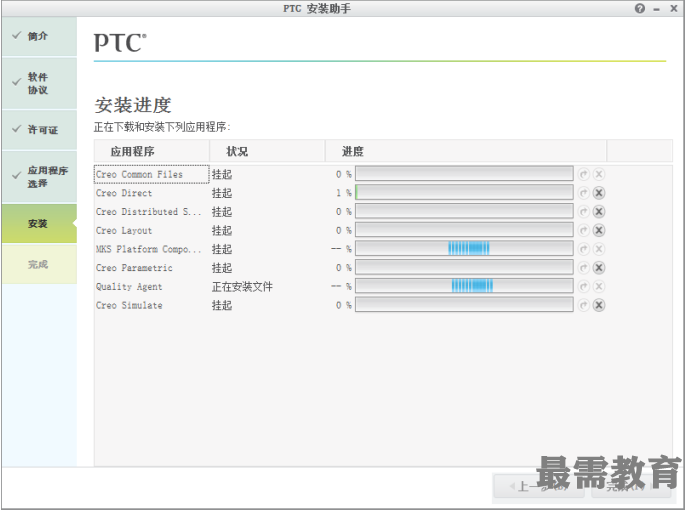Image resolution: width=688 pixels, height=512 pixels.
Task: Click disabled cancel icon for MKS Platform Compo...
Action: pos(598,249)
